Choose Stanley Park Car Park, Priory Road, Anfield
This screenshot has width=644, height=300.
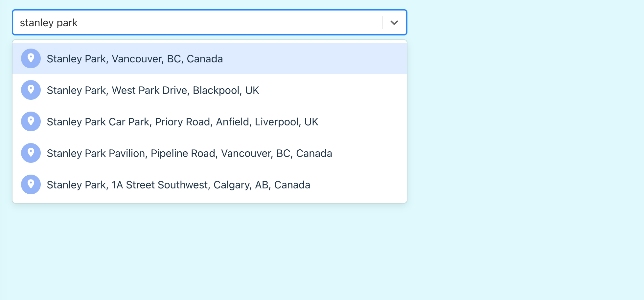point(182,121)
